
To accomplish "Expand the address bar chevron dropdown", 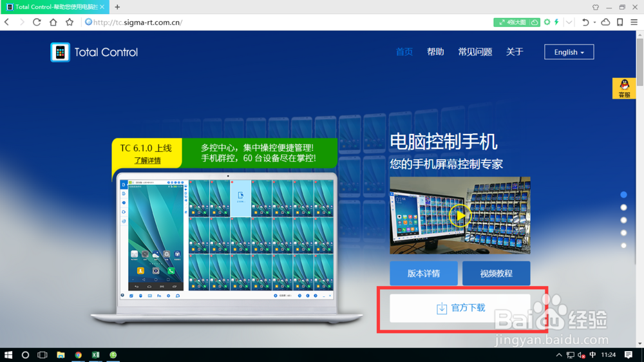I will coord(569,22).
